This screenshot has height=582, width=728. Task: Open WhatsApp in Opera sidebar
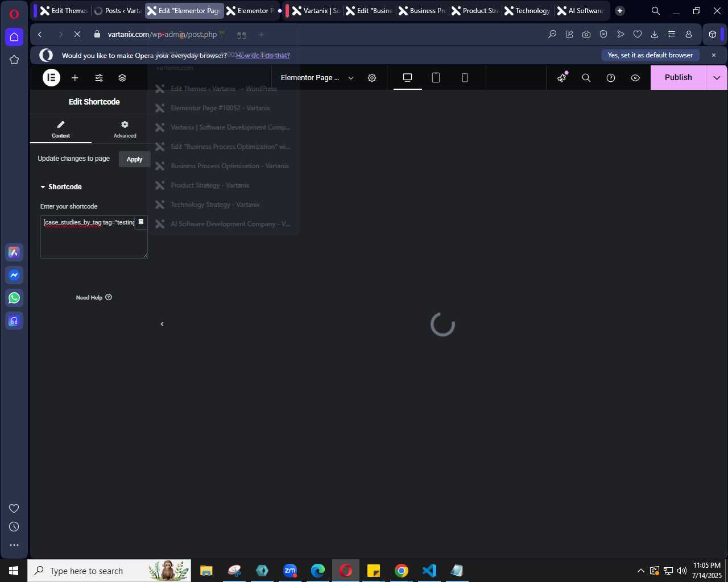click(14, 298)
